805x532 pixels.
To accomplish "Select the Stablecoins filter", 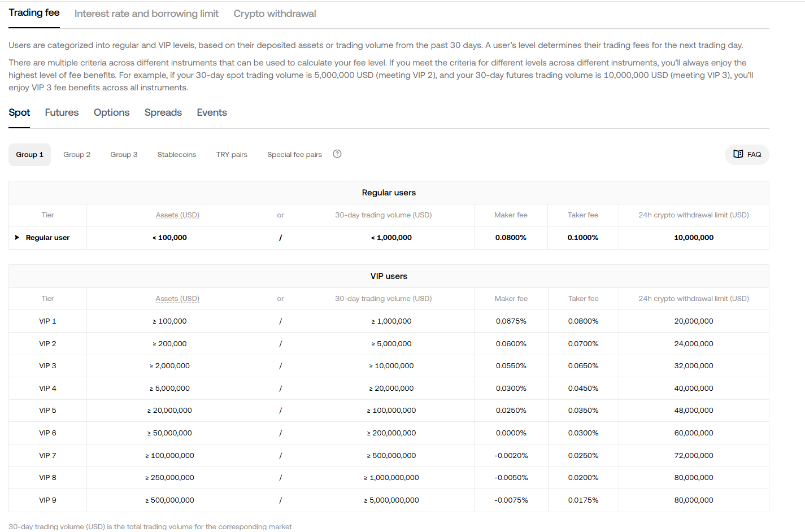I will click(x=177, y=155).
